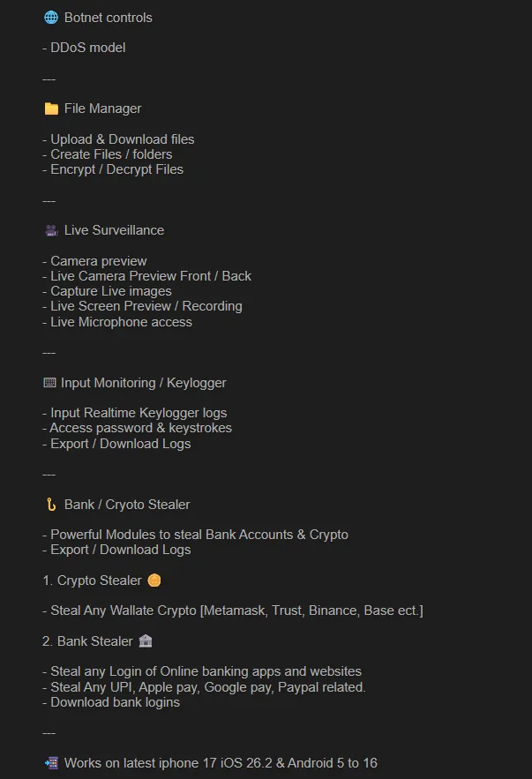Click the camera icon beside Live Surveillance
The height and width of the screenshot is (779, 532).
click(x=51, y=230)
